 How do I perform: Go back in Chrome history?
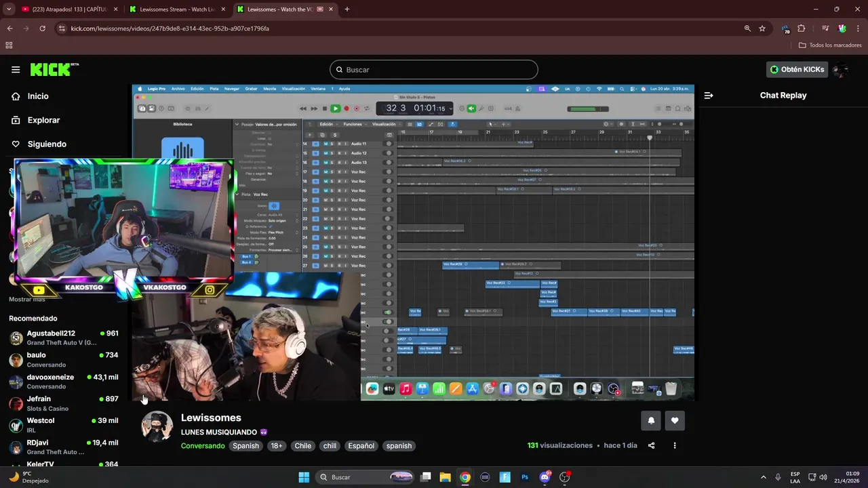click(10, 28)
